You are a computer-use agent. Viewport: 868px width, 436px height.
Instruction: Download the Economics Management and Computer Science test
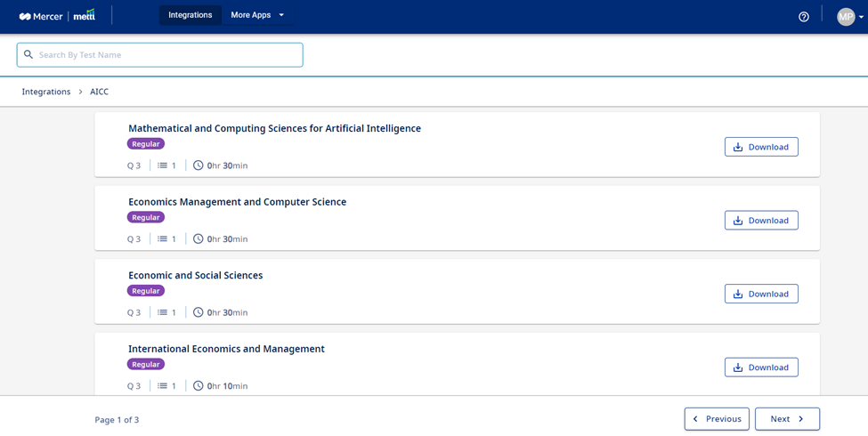pos(761,220)
